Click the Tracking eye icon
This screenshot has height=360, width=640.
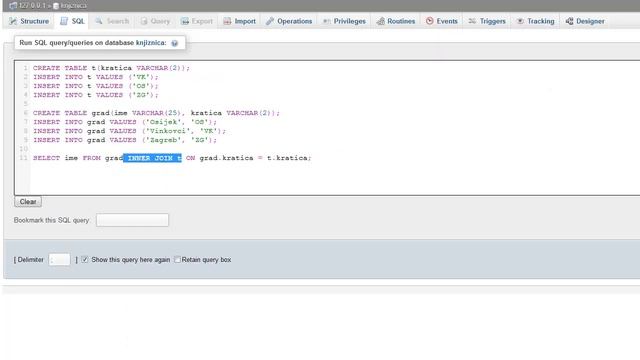[520, 21]
